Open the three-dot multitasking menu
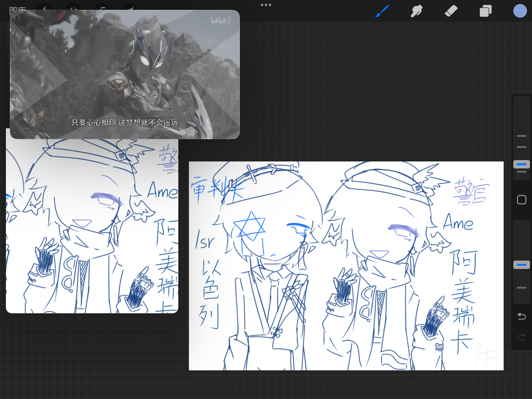The image size is (532, 399). [266, 5]
